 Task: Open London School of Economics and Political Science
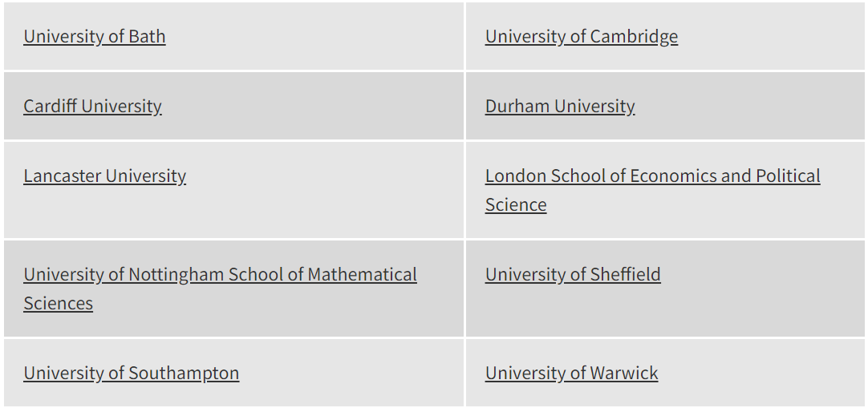click(x=652, y=176)
